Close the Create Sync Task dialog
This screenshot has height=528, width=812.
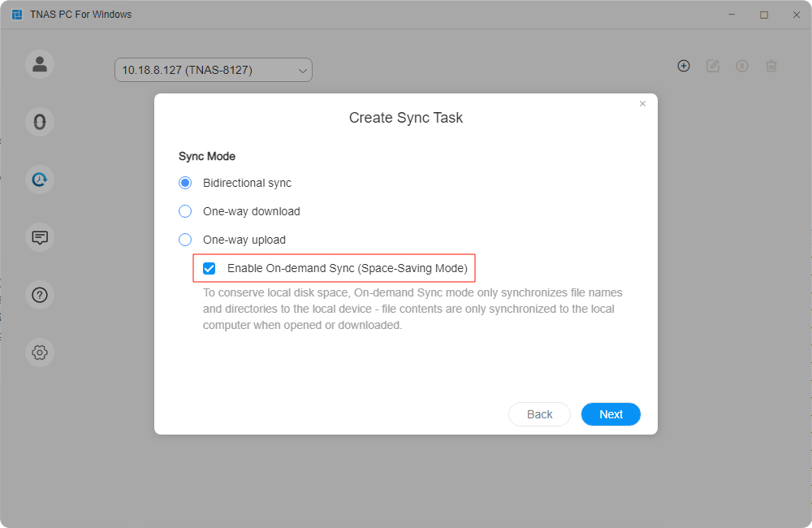pos(642,104)
